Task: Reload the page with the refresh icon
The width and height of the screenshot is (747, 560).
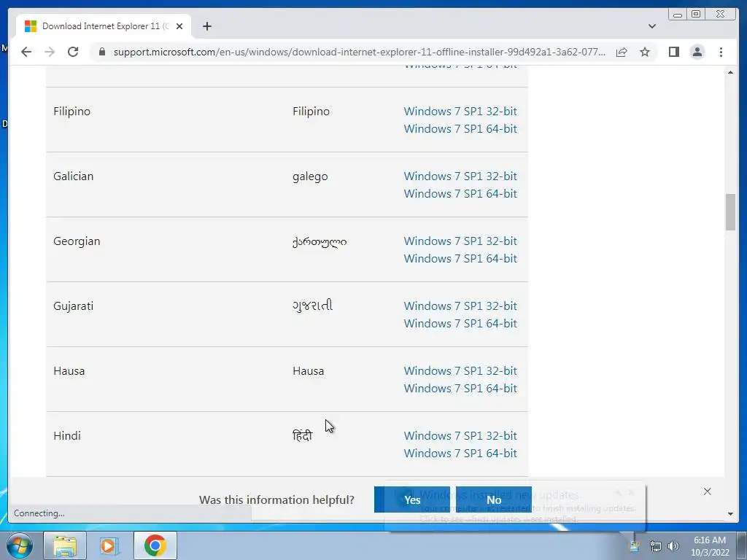Action: pos(73,52)
